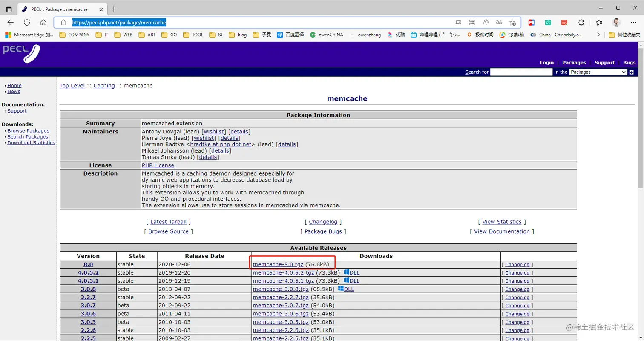Open the browser home page icon
This screenshot has height=341, width=644.
pyautogui.click(x=43, y=23)
